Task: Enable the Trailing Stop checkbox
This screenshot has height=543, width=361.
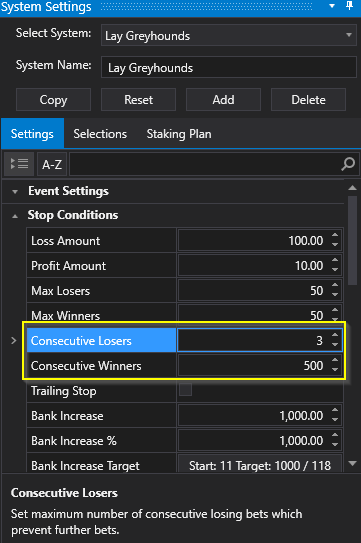Action: [x=186, y=390]
